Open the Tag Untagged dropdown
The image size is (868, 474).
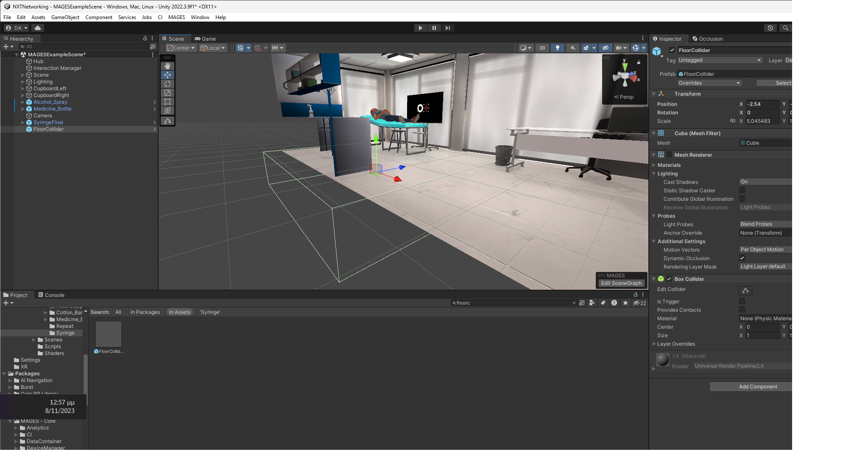click(720, 60)
